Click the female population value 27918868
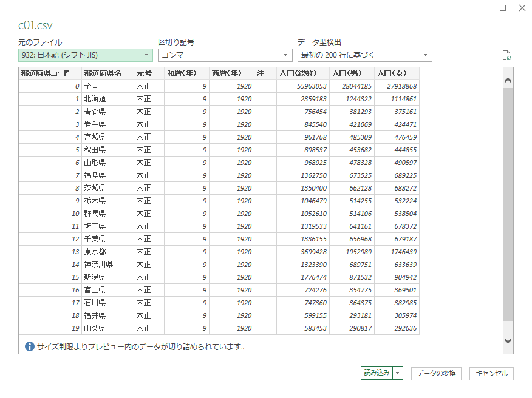Screen dimensions: 532x398 pos(397,86)
